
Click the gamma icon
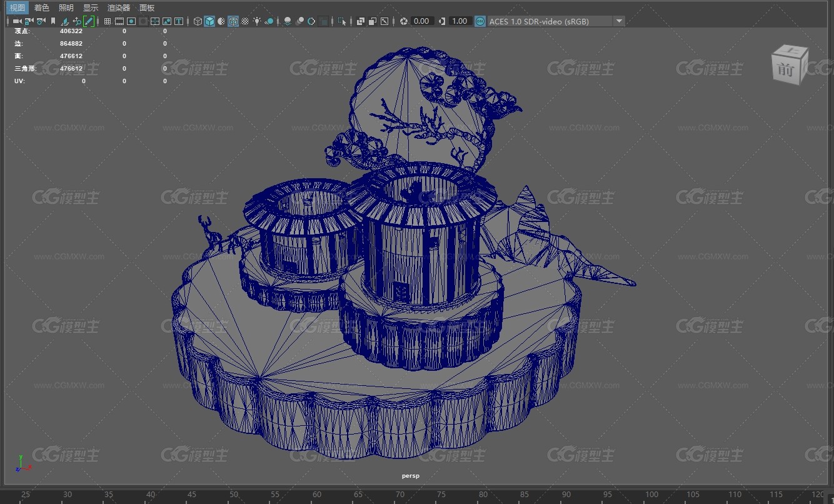click(442, 21)
